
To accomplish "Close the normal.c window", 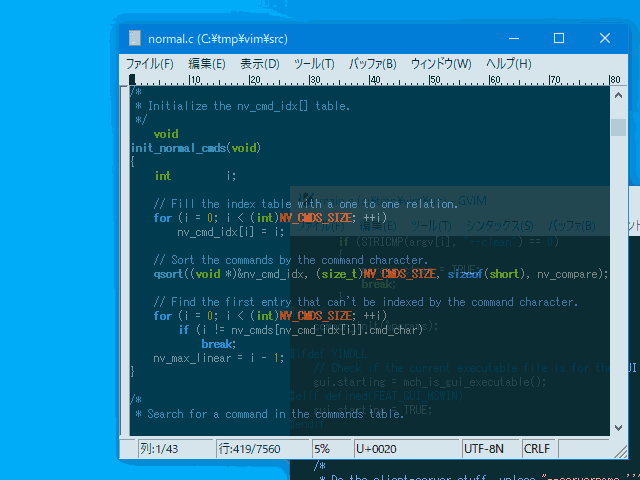I will pos(605,38).
